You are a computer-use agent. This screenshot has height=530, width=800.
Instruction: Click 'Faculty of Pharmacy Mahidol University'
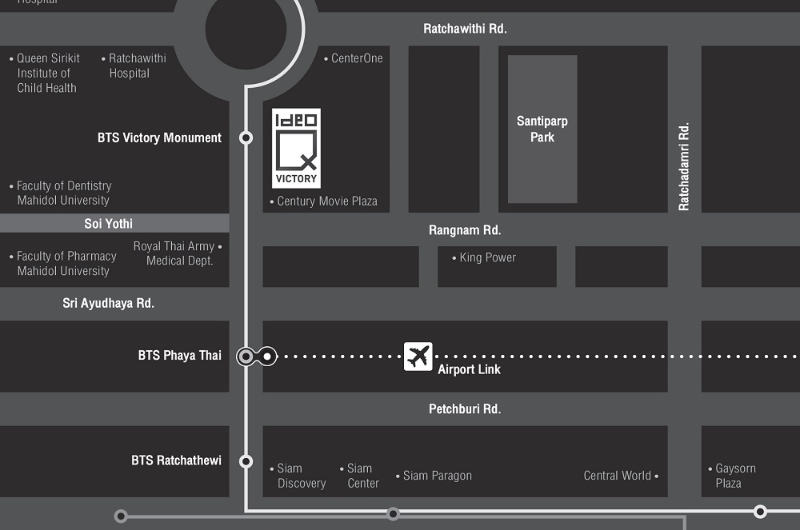[x=63, y=263]
